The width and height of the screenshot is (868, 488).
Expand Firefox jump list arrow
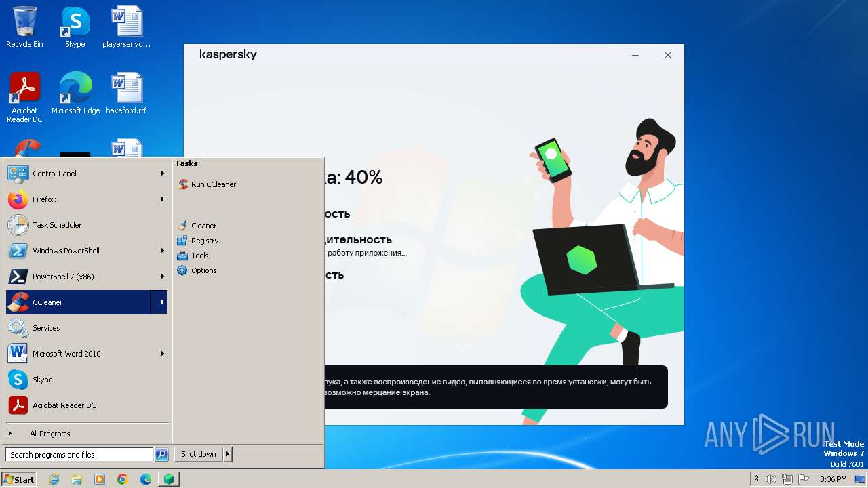(162, 199)
